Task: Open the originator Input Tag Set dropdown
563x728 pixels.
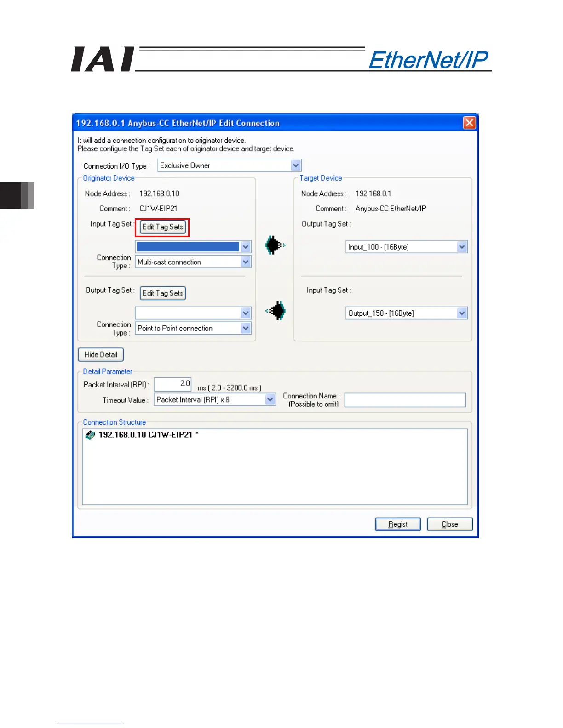Action: (x=246, y=247)
